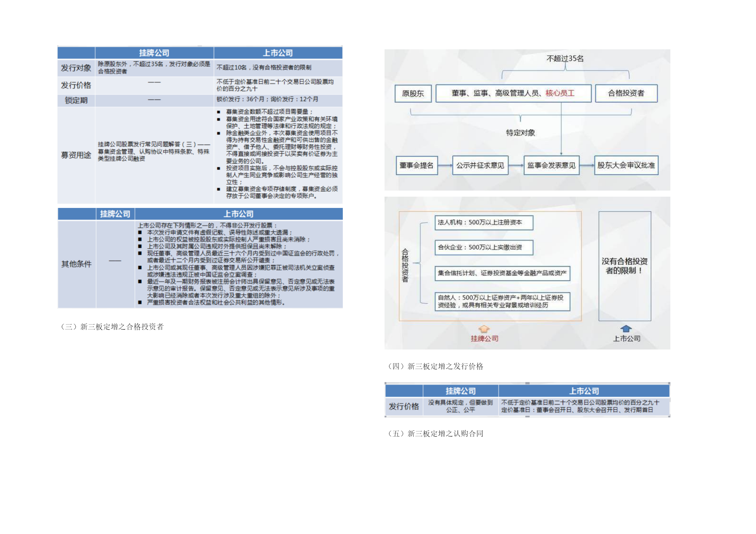Click 上市公司 header in bottom-right price table
Screen dimensions: 756x534
click(584, 391)
